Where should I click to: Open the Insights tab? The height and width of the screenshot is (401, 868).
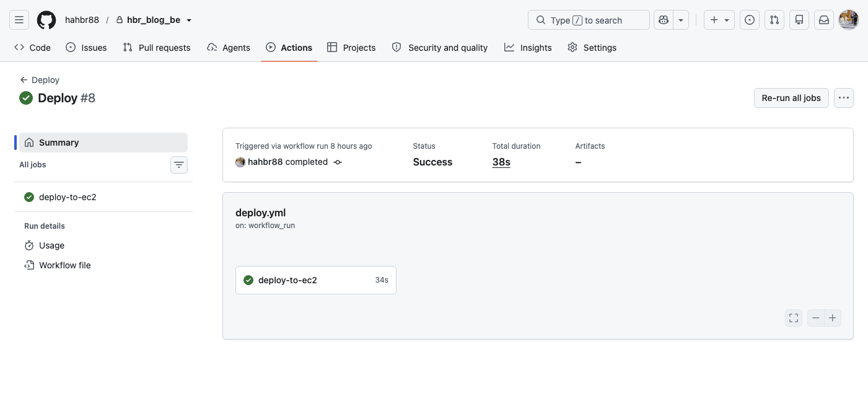[x=528, y=48]
